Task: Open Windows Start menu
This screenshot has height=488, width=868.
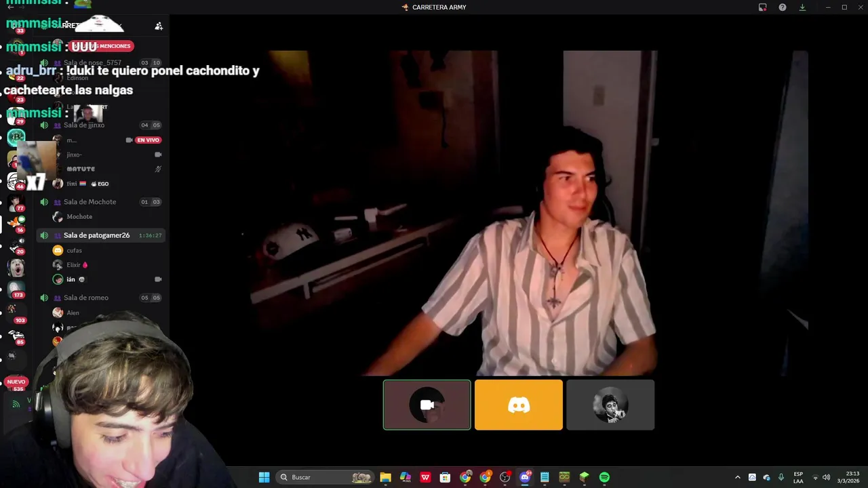Action: point(264,477)
